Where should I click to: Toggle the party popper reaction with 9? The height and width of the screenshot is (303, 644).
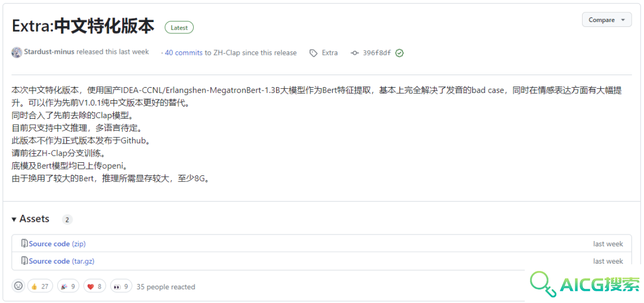coord(68,286)
